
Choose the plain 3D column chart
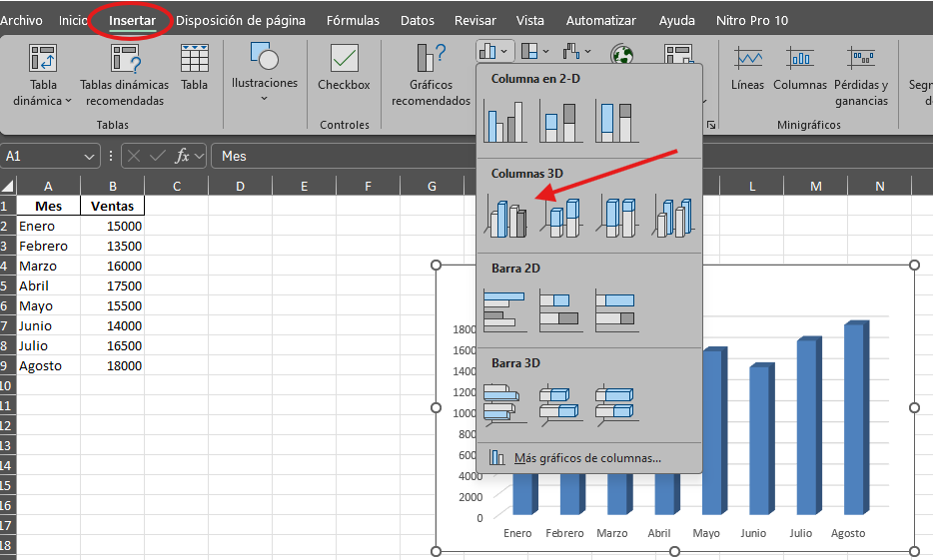click(x=673, y=217)
